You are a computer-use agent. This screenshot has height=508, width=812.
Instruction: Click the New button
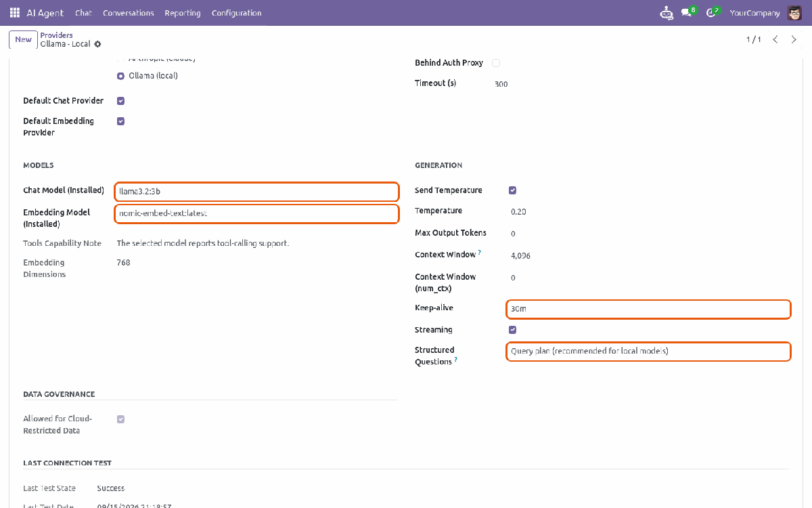(23, 39)
